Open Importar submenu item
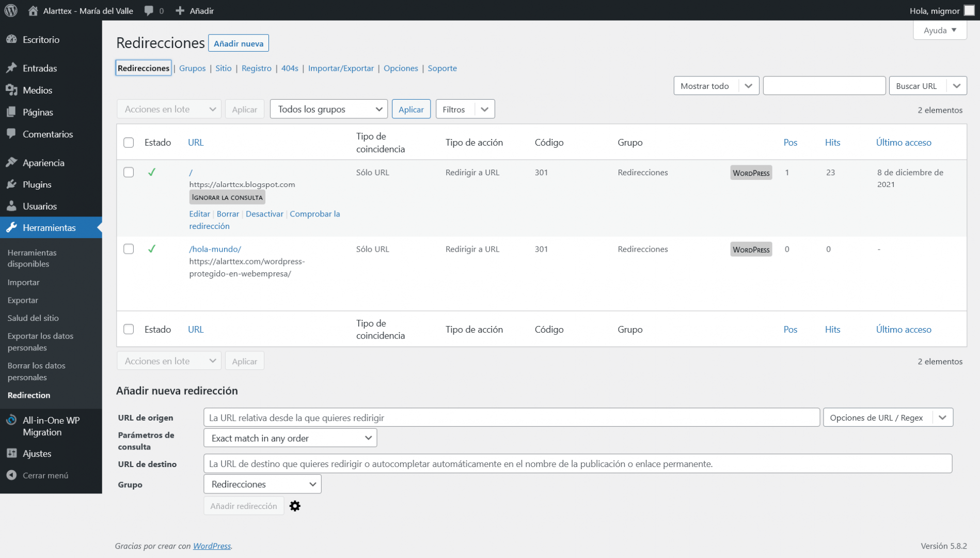The height and width of the screenshot is (558, 980). (x=23, y=282)
